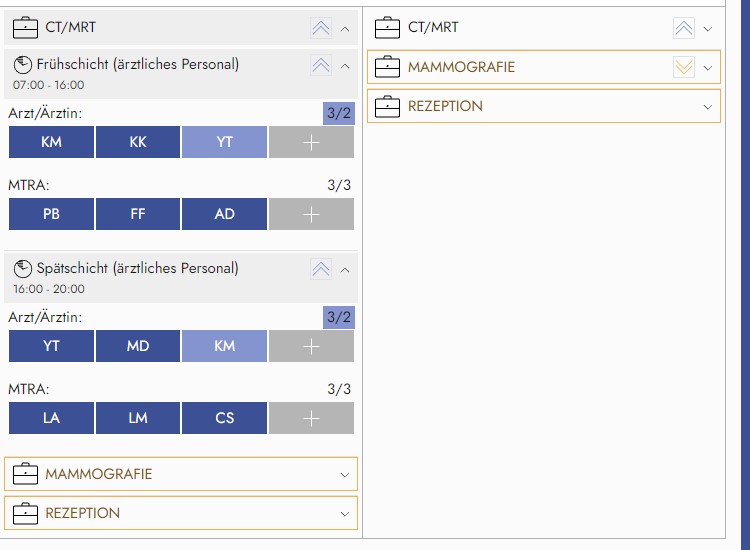Add MTRA staff to the Spätschicht shift
The width and height of the screenshot is (750, 550).
pyautogui.click(x=311, y=418)
